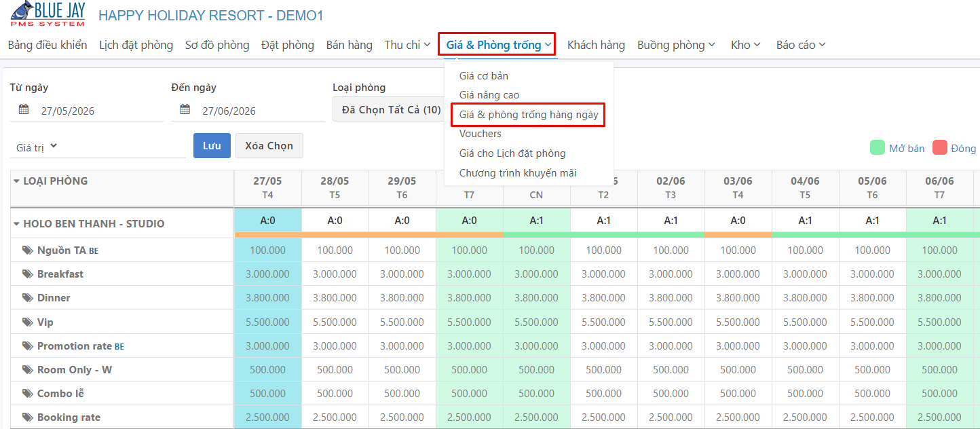This screenshot has height=429, width=980.
Task: Select the 02/06 T3 date column header
Action: (x=671, y=187)
